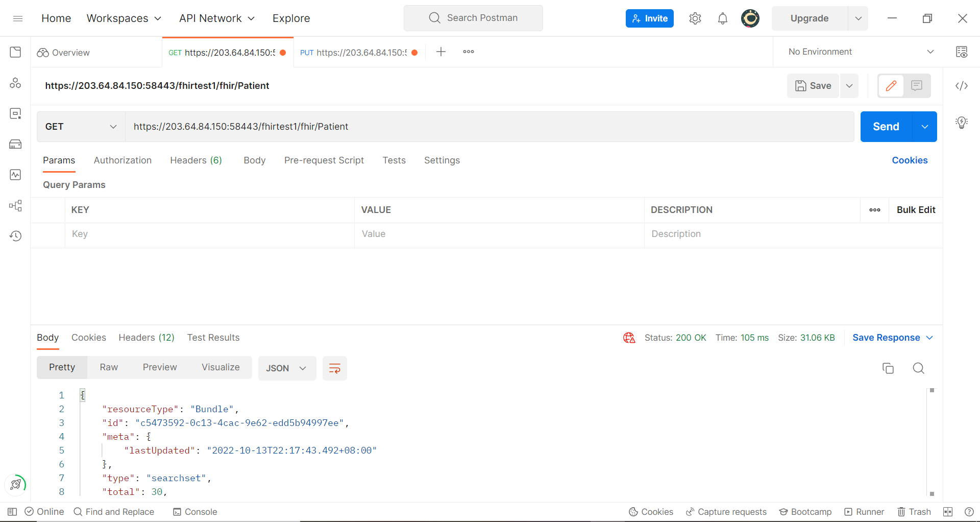This screenshot has height=522, width=980.
Task: Open environment quick look icon
Action: coord(962,52)
